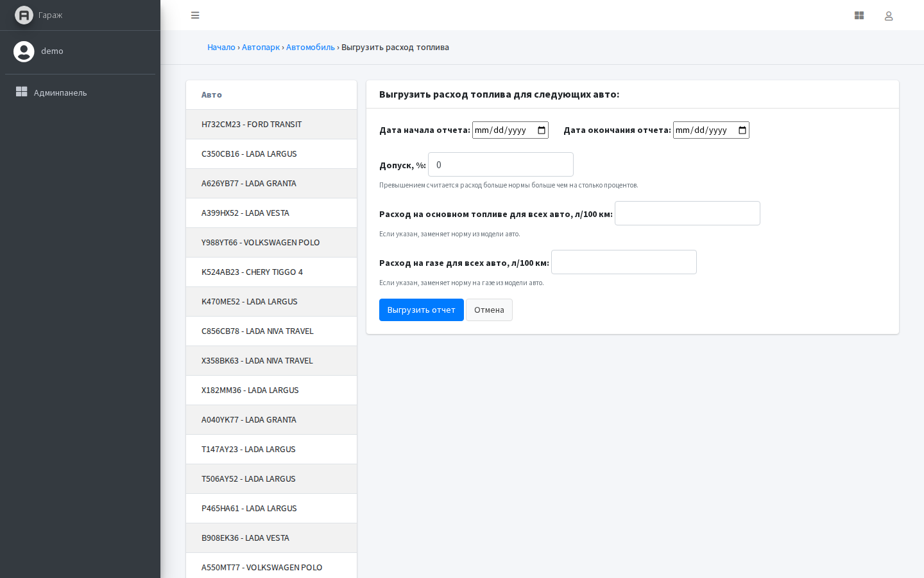Focus the main fuel consumption input field
Viewport: 924px width, 578px height.
pyautogui.click(x=687, y=213)
